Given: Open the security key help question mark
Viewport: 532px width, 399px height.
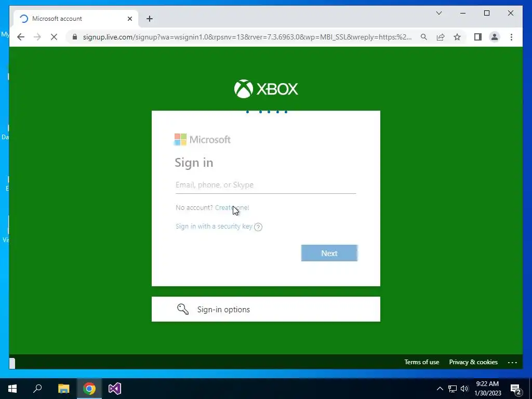Looking at the screenshot, I should tap(258, 227).
